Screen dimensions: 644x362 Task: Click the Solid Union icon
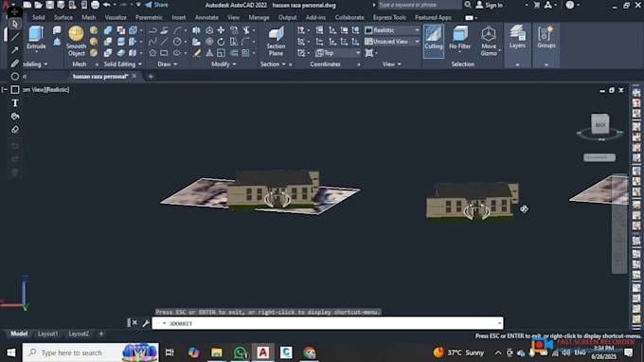point(108,30)
